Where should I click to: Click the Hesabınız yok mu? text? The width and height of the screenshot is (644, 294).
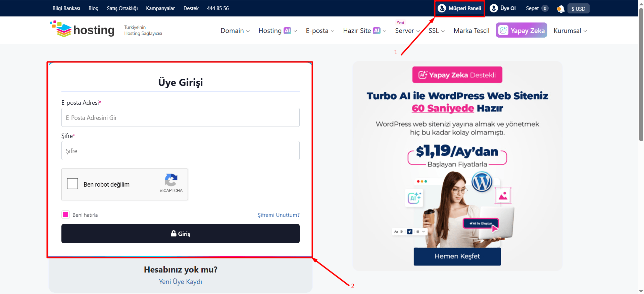pyautogui.click(x=181, y=269)
